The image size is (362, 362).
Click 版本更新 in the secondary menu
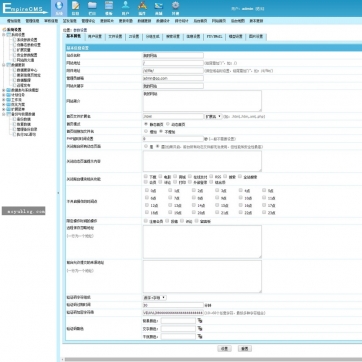pos(256,21)
